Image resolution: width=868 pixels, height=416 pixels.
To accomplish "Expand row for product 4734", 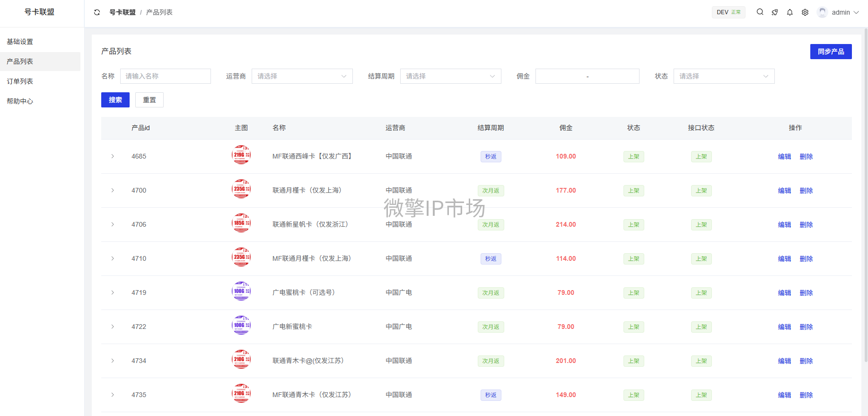I will point(113,361).
